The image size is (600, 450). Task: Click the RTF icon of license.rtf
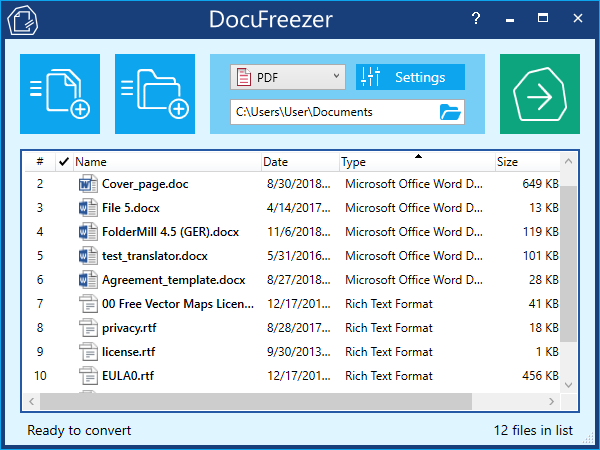[88, 352]
